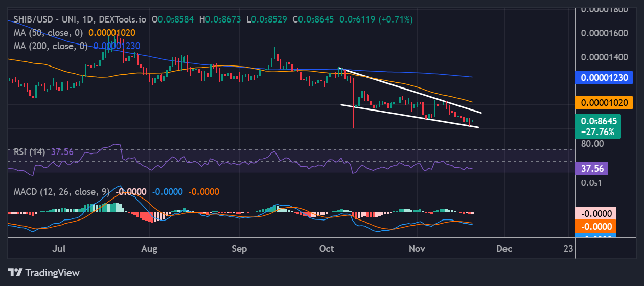Click the Dec label on time axis

(504, 249)
